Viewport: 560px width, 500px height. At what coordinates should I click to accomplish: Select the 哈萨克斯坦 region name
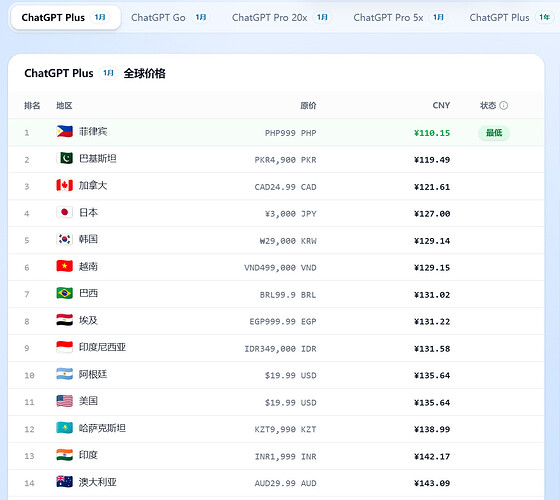102,428
